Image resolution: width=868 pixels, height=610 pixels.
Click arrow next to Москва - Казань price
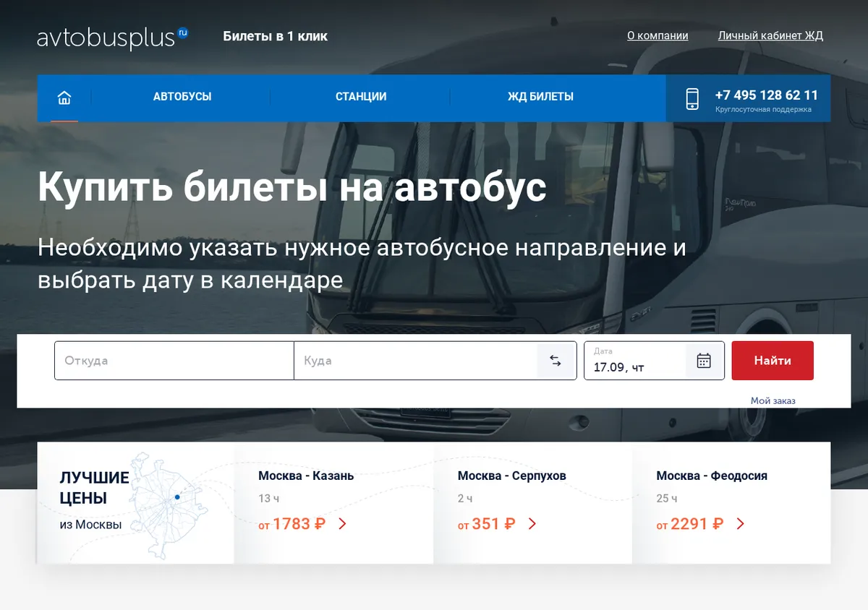point(343,524)
